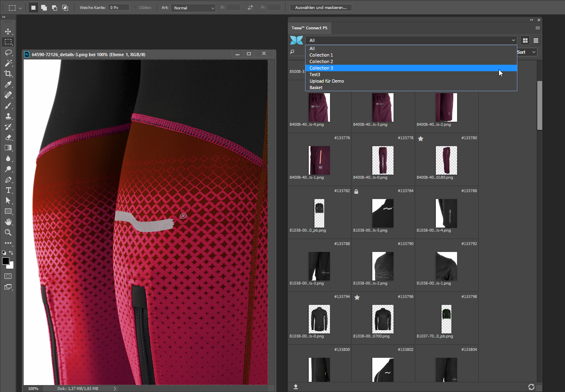
Task: Select Basket in the collection list
Action: pyautogui.click(x=316, y=88)
